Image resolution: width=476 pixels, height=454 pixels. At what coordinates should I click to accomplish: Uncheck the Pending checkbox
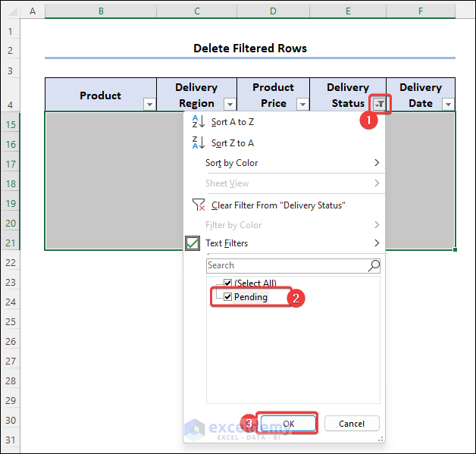click(228, 297)
